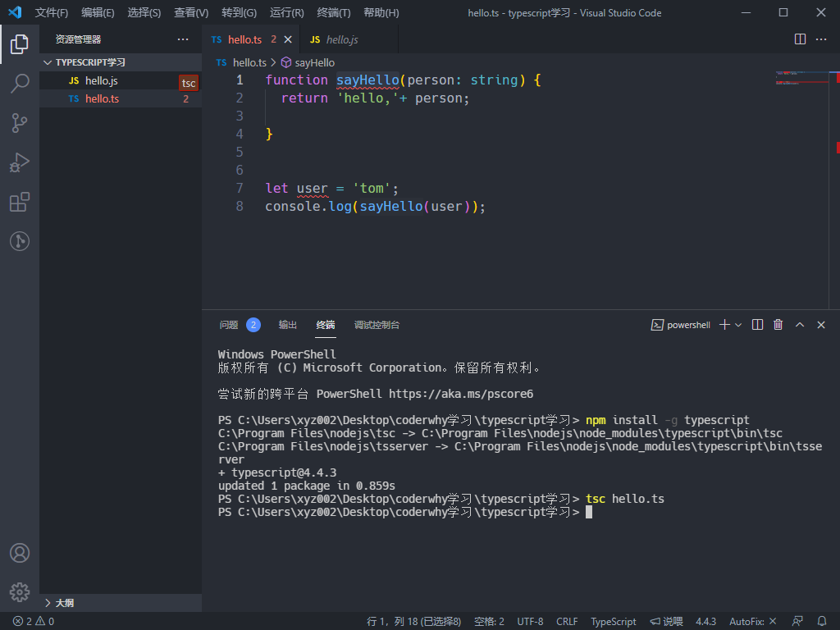This screenshot has width=840, height=630.
Task: Open Run and Debug view icon
Action: coord(20,162)
